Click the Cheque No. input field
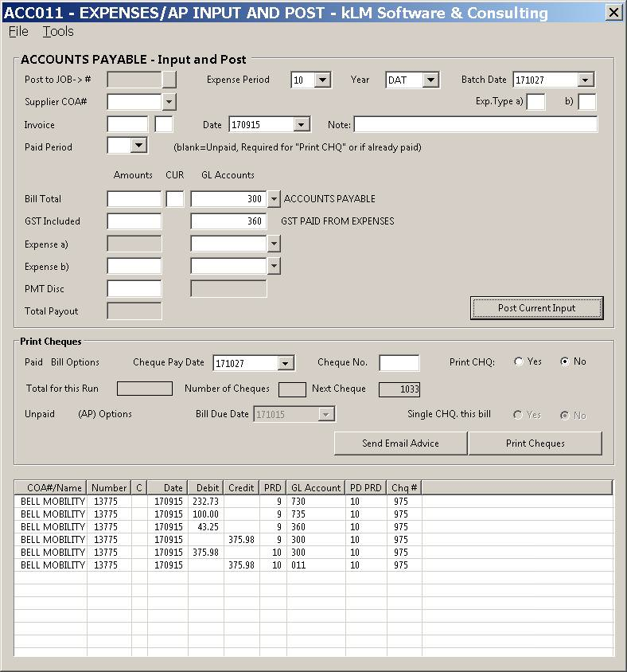 click(x=399, y=362)
